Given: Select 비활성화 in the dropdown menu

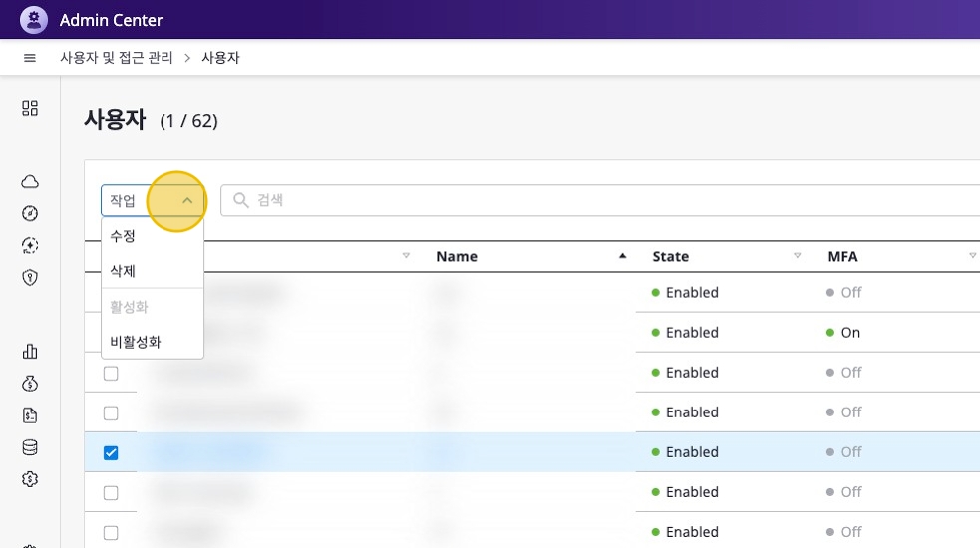Looking at the screenshot, I should tap(136, 342).
